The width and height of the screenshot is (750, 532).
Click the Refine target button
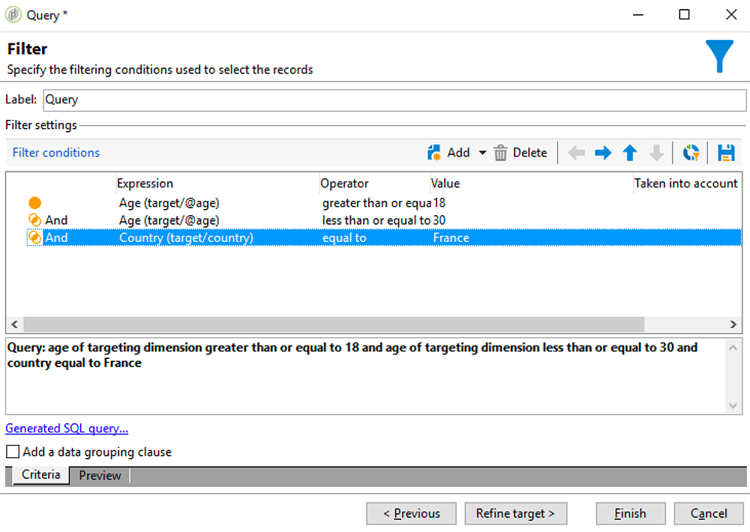pyautogui.click(x=516, y=513)
